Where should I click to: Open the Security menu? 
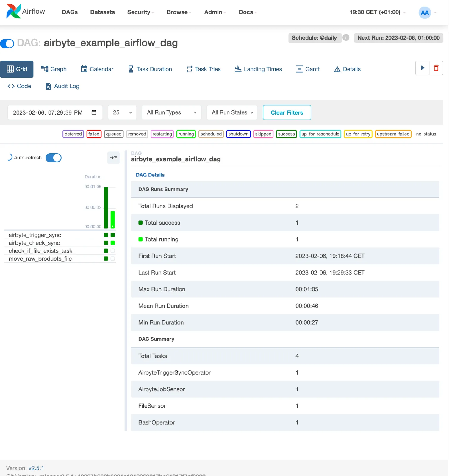[140, 12]
